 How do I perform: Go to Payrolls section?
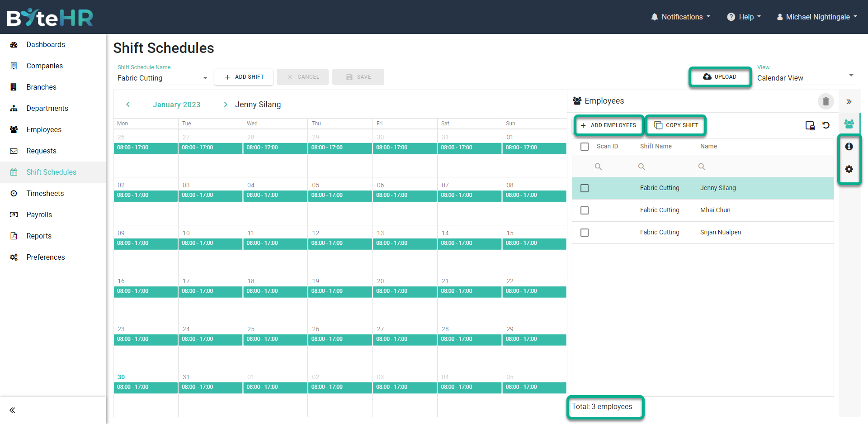[x=39, y=215]
